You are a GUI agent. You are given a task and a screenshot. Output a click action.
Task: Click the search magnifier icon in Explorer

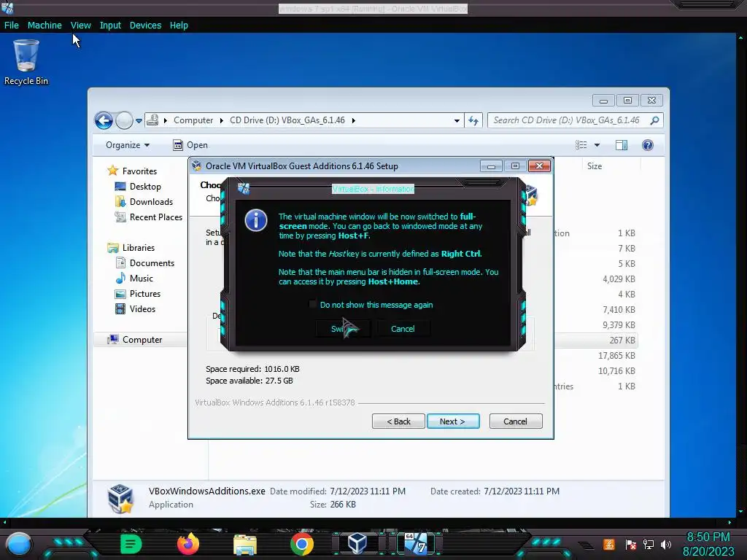pyautogui.click(x=654, y=120)
